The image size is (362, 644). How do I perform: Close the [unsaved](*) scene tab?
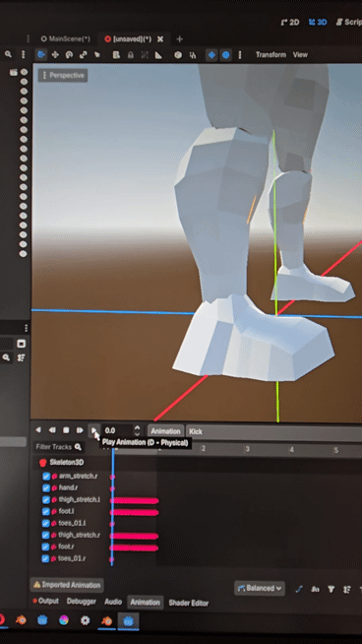tap(160, 39)
